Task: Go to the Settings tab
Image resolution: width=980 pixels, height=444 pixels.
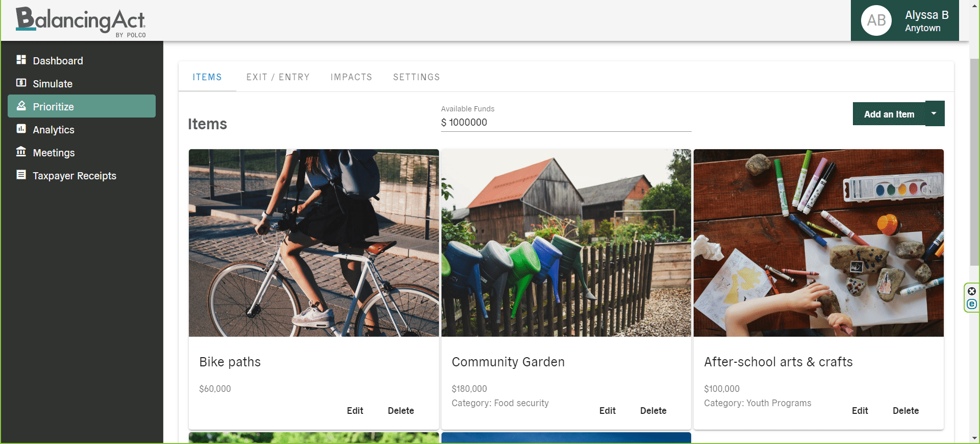Action: point(416,77)
